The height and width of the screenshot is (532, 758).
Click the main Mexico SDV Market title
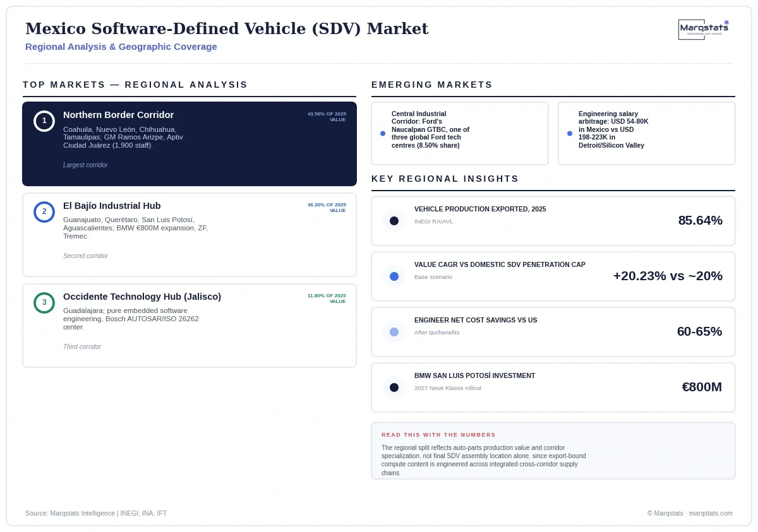[227, 28]
